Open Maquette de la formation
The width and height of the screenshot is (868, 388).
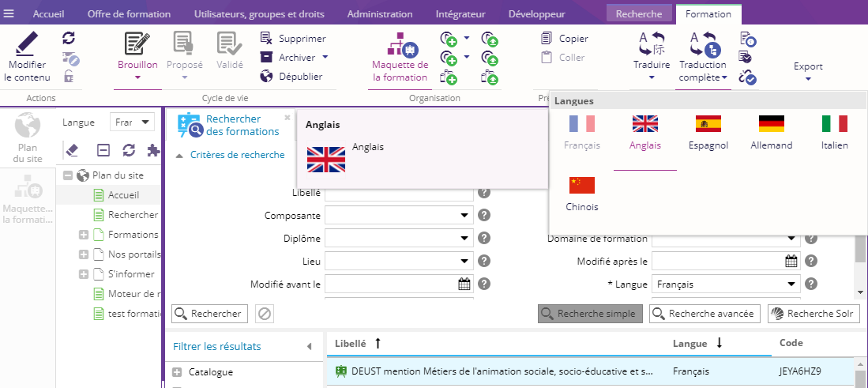point(400,58)
